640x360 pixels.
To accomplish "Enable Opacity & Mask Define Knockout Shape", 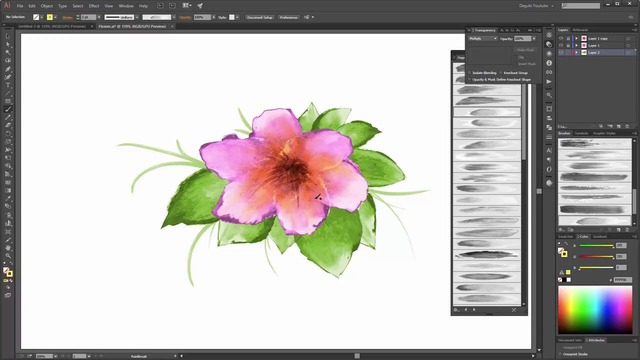I will click(470, 80).
